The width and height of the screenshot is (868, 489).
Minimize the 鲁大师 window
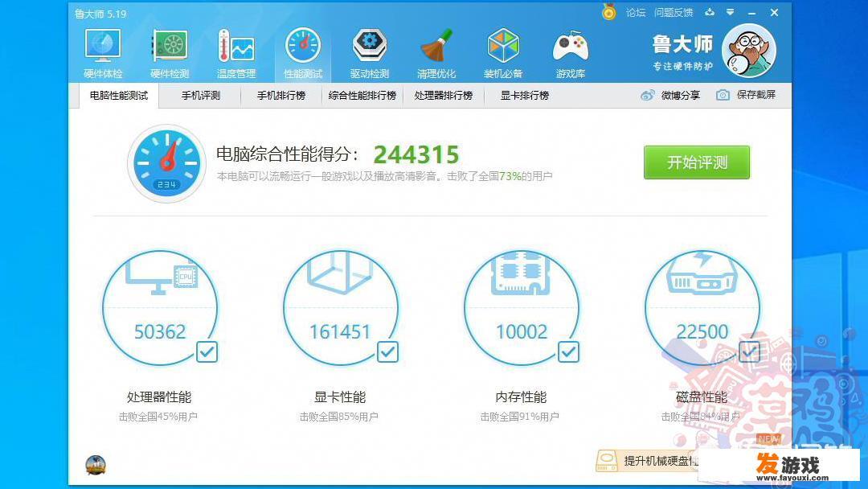(751, 12)
